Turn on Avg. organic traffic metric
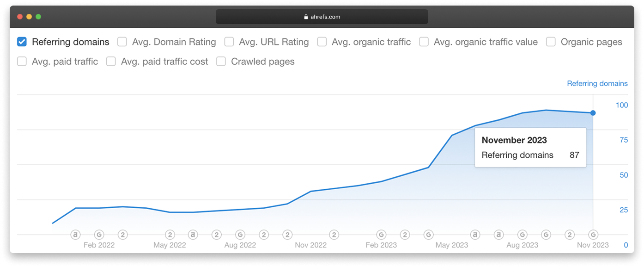Viewport: 644px width, 267px height. [x=322, y=42]
